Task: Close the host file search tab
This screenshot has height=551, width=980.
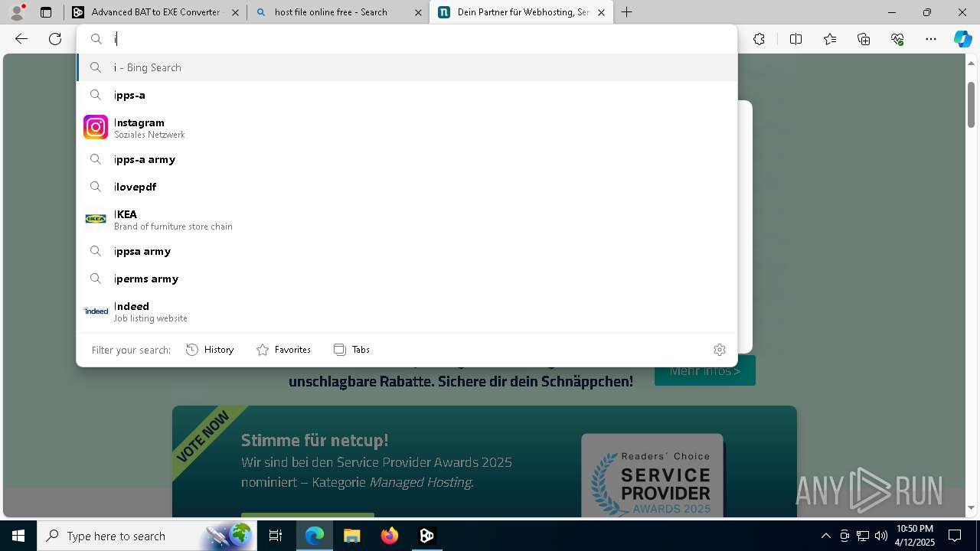Action: (418, 12)
